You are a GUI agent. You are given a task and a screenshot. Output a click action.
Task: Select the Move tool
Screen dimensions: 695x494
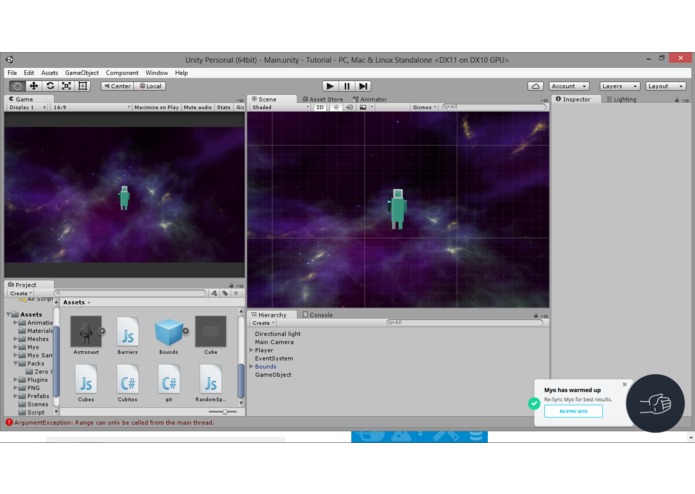[x=34, y=86]
